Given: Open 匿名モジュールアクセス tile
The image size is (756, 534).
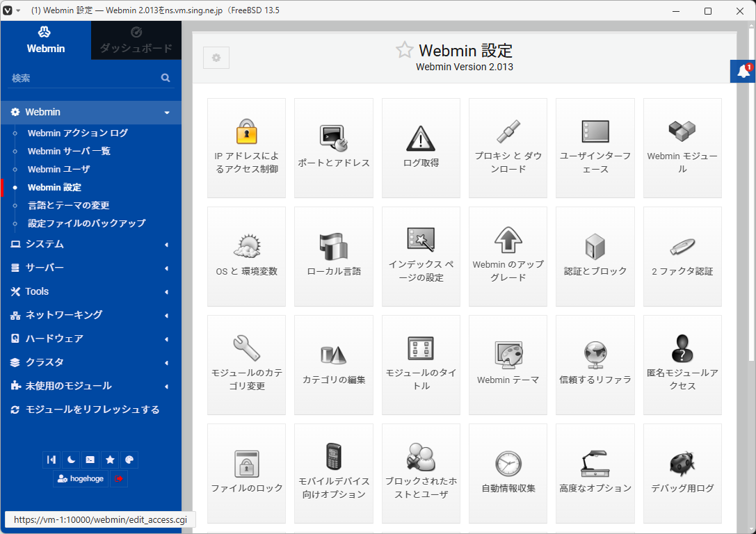Looking at the screenshot, I should point(682,365).
